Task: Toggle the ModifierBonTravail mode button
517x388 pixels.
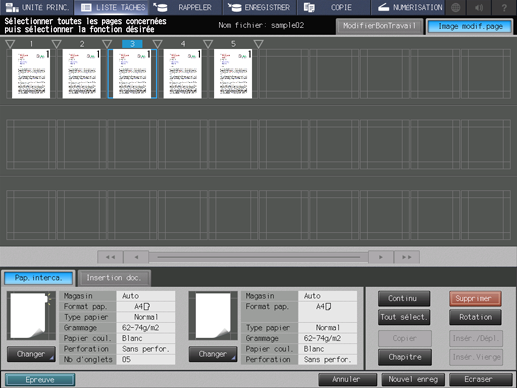Action: tap(379, 26)
